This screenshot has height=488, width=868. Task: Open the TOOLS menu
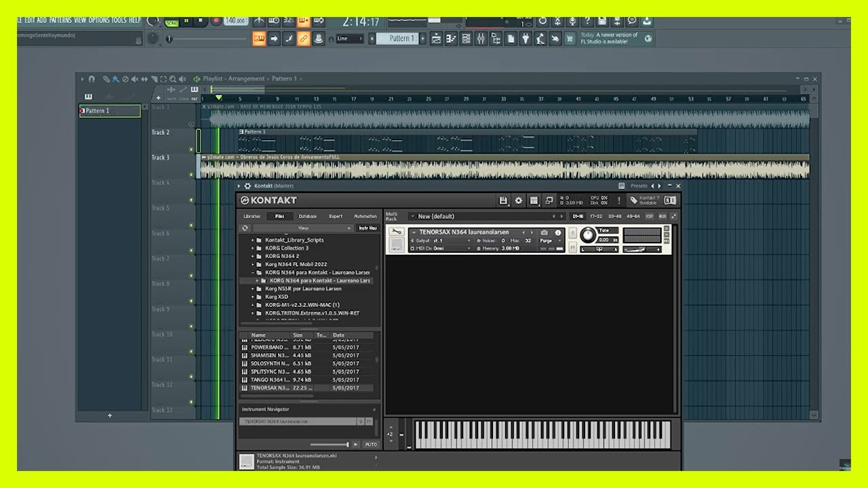[x=119, y=20]
